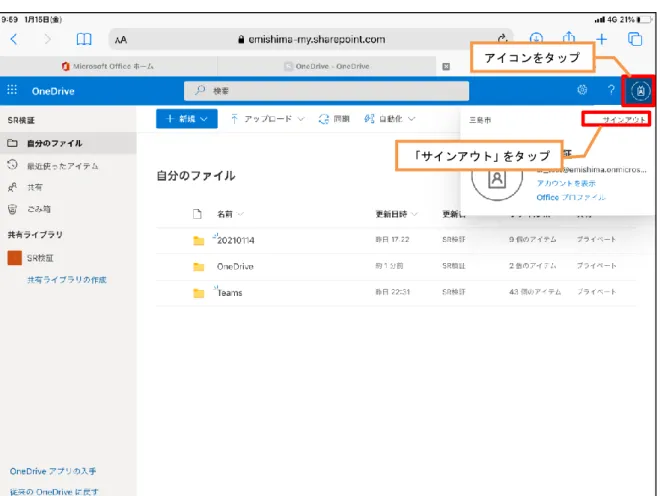Click 9 個のアイテム cell
Image resolution: width=660 pixels, height=496 pixels.
(x=532, y=239)
